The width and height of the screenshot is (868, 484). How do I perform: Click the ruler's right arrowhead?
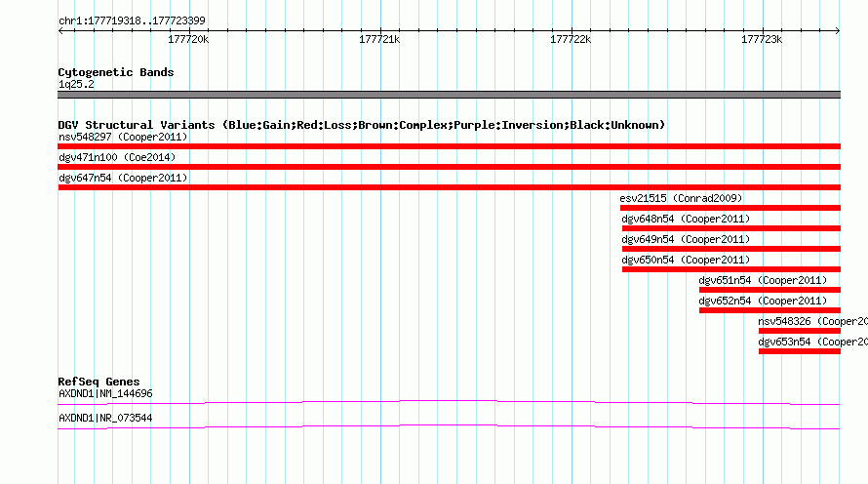(x=838, y=31)
